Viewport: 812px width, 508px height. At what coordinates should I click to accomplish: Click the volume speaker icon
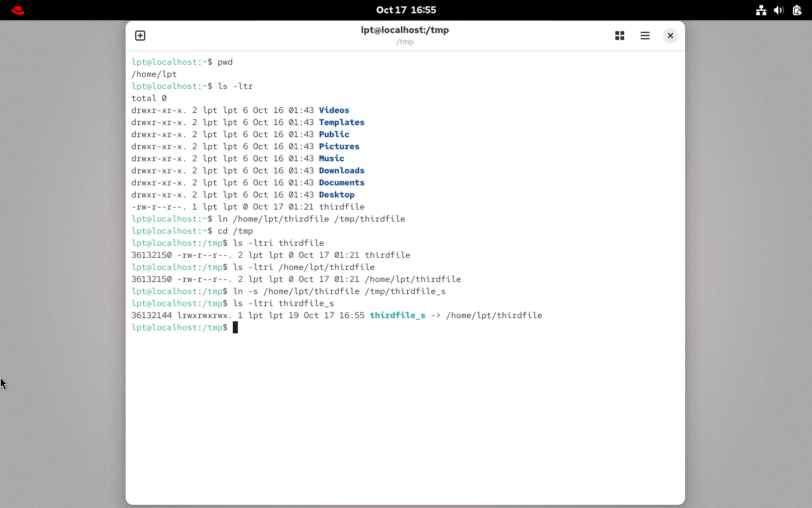click(x=779, y=10)
